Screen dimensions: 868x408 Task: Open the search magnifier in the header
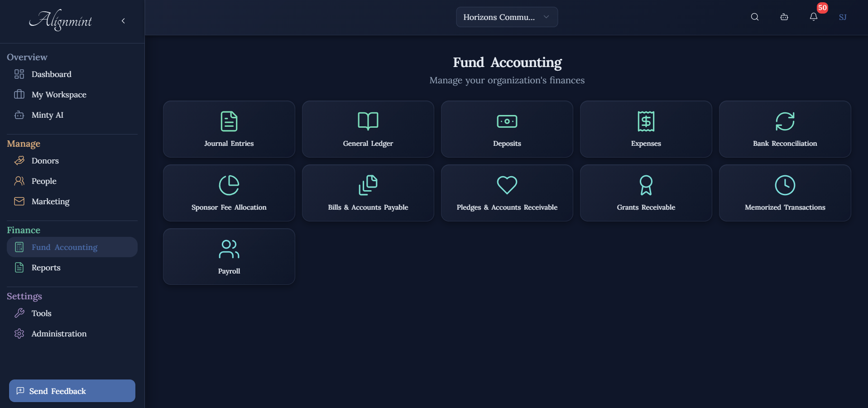coord(754,17)
